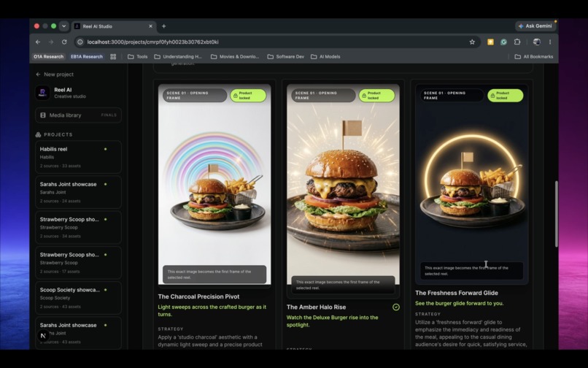Screen dimensions: 588x368
Task: Open the O1A Research bookmark
Action: (x=48, y=57)
